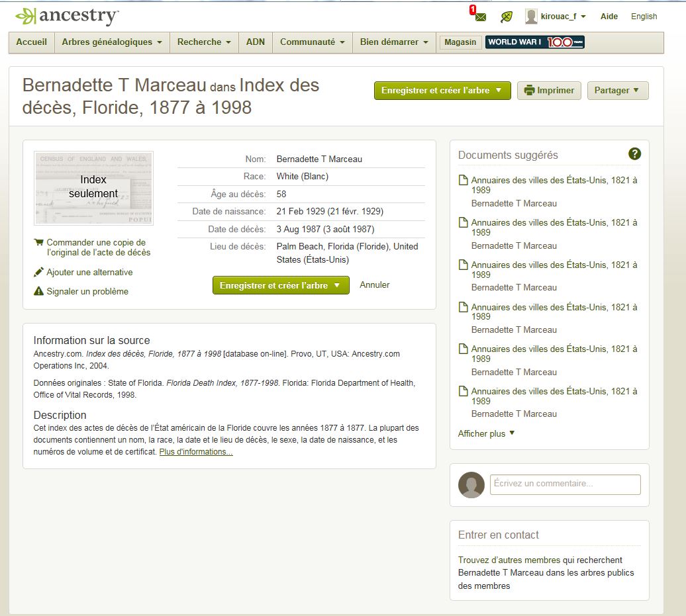Image resolution: width=686 pixels, height=616 pixels.
Task: Click Ajouter une alternative link
Action: (89, 272)
